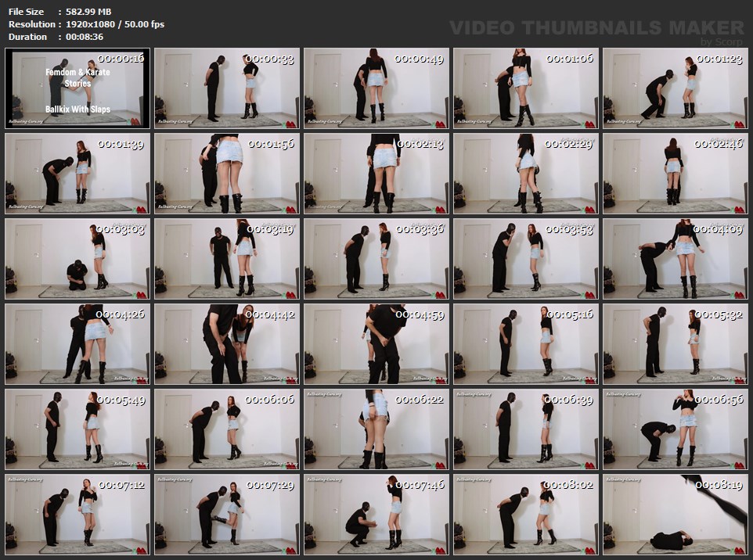Select the thumbnail stamped 00:05:49

tap(77, 429)
